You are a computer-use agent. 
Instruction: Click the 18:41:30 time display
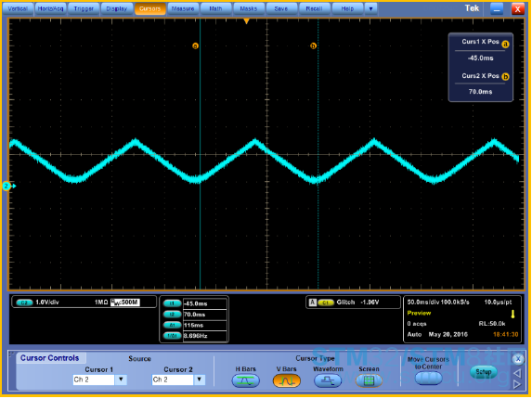[505, 335]
